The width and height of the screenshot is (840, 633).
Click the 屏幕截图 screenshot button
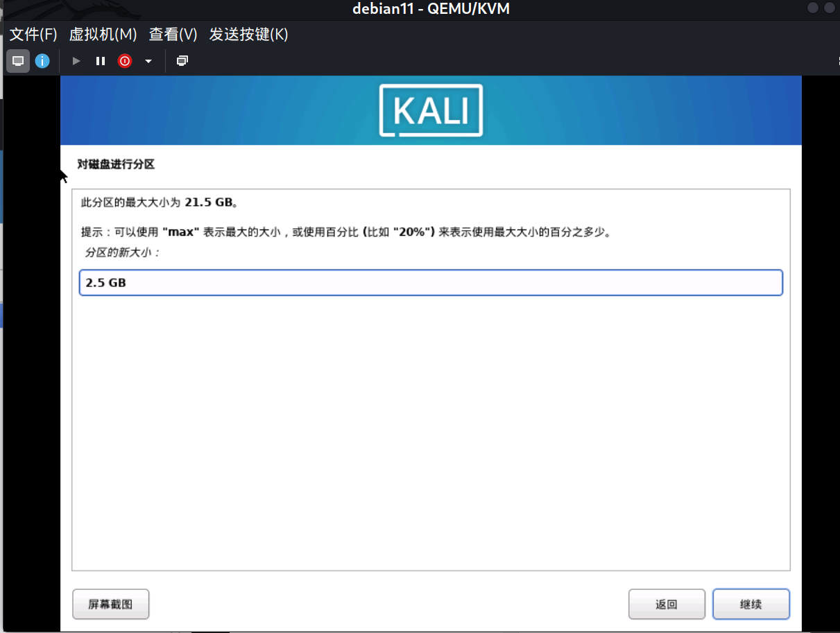111,604
